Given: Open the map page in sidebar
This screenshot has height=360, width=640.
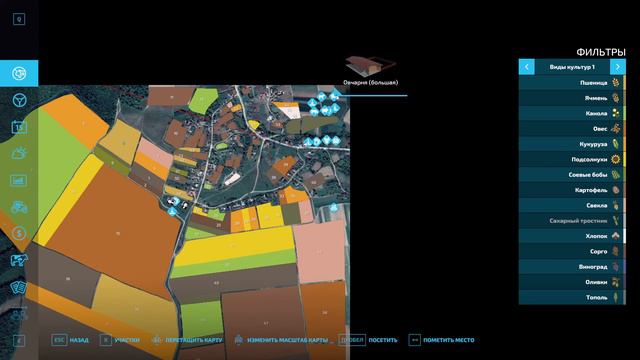Looking at the screenshot, I should coord(19,73).
